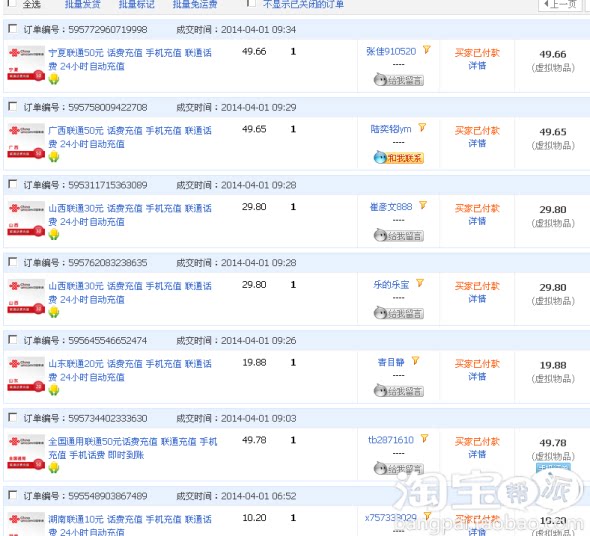The width and height of the screenshot is (590, 536).
Task: Open the 广西联通50元 话费充值 product link
Action: point(130,137)
